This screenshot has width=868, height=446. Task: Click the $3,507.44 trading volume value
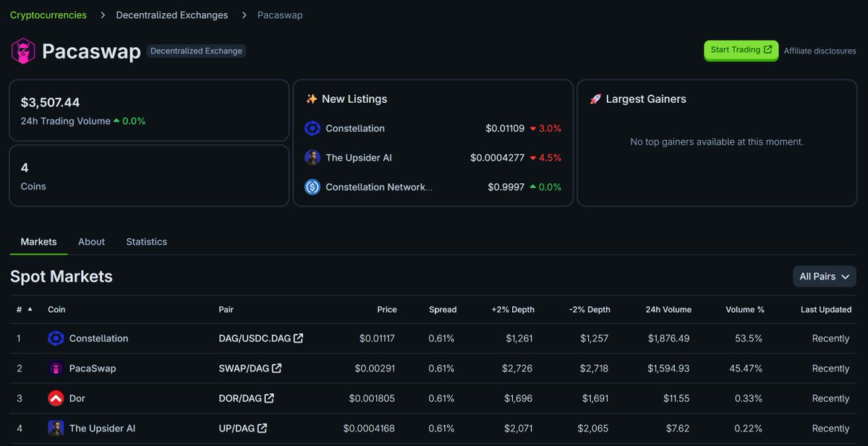(x=50, y=103)
